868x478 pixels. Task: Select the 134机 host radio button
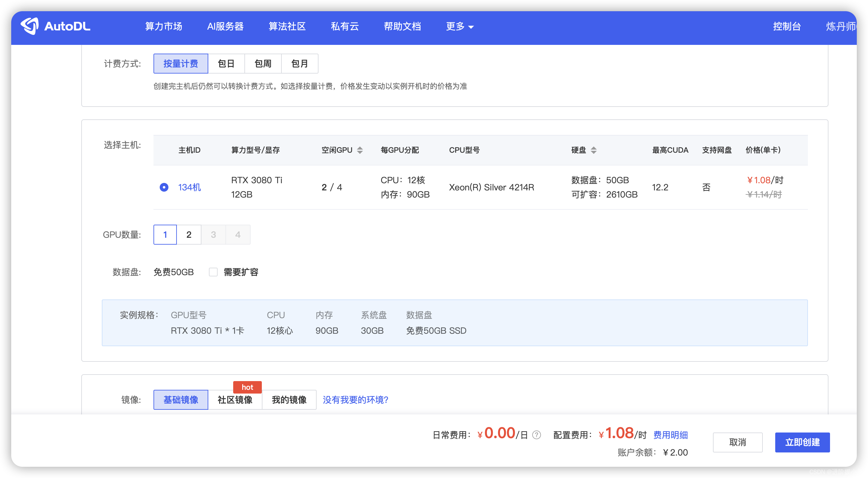164,187
